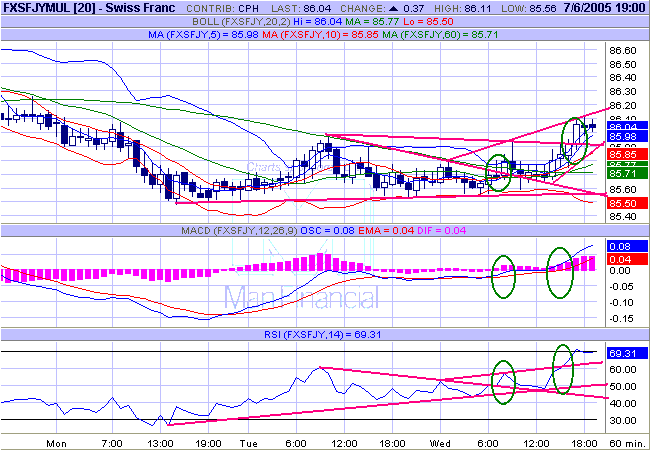650x450 pixels.
Task: Select the OSC = 0.08 MACD value
Action: pos(327,231)
